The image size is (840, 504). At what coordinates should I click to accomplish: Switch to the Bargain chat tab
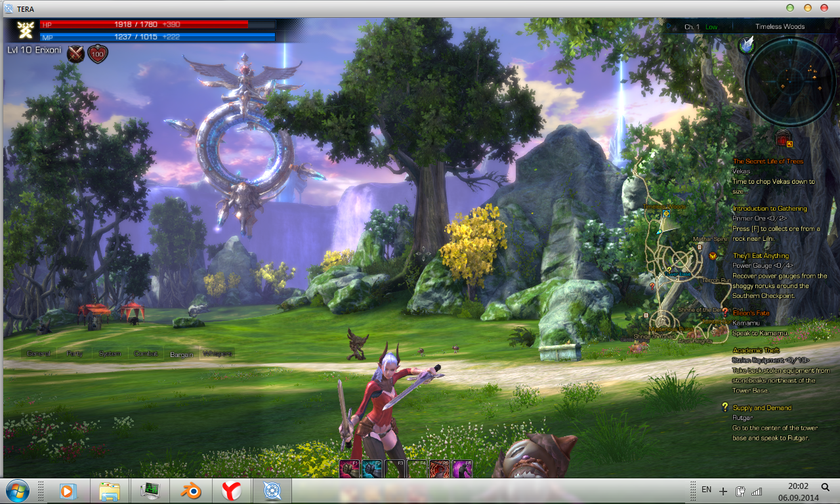pos(182,354)
